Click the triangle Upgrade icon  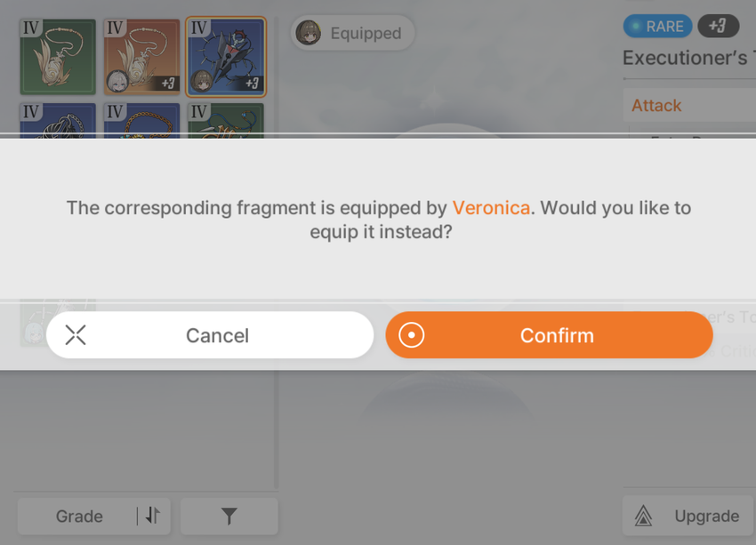tap(643, 516)
